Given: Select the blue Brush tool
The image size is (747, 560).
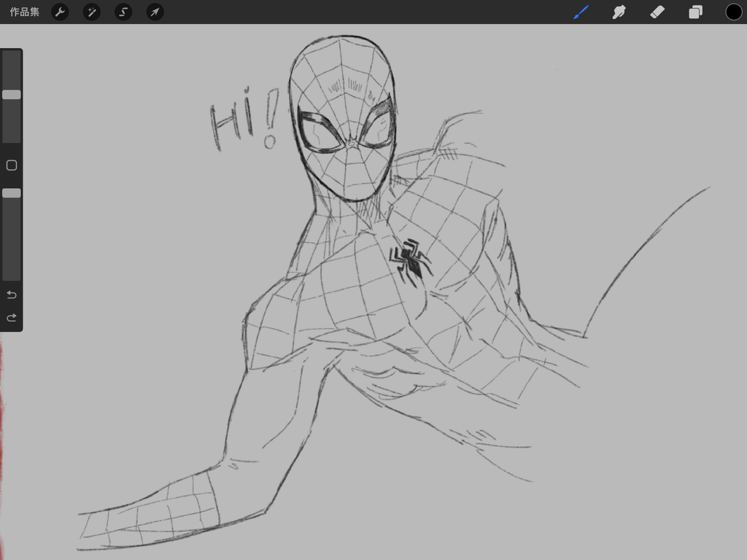Looking at the screenshot, I should [x=581, y=12].
